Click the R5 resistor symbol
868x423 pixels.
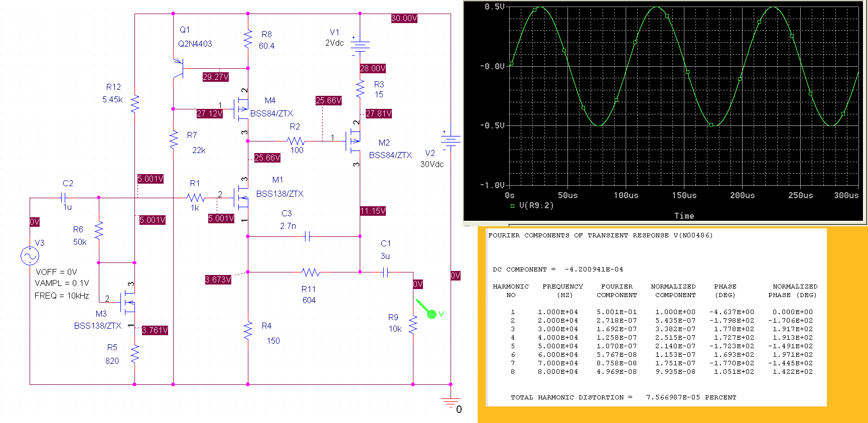tap(135, 354)
